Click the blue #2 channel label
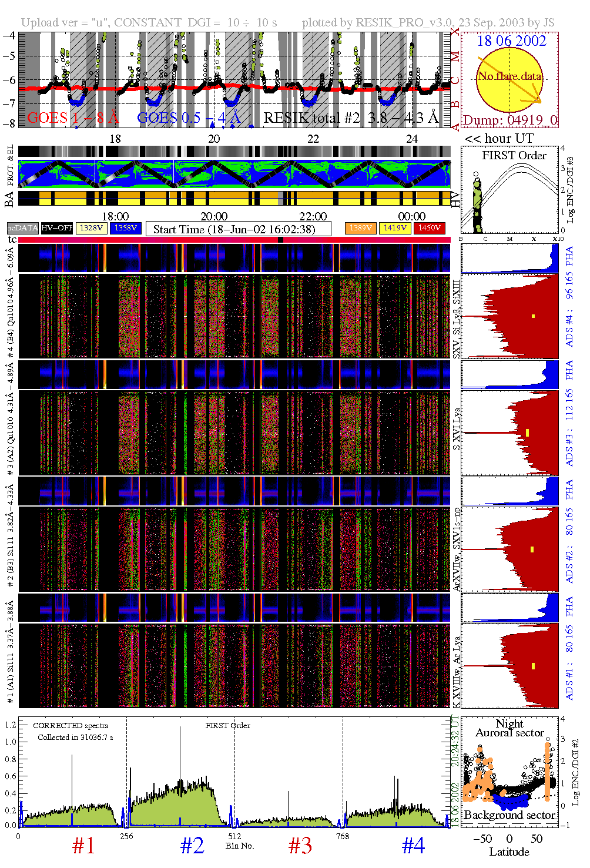Screen dimensions: 590x868 coord(192,845)
